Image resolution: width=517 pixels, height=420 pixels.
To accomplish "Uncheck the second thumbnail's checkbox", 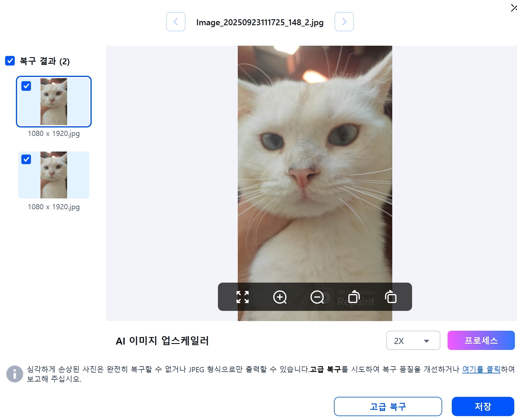I will click(26, 159).
